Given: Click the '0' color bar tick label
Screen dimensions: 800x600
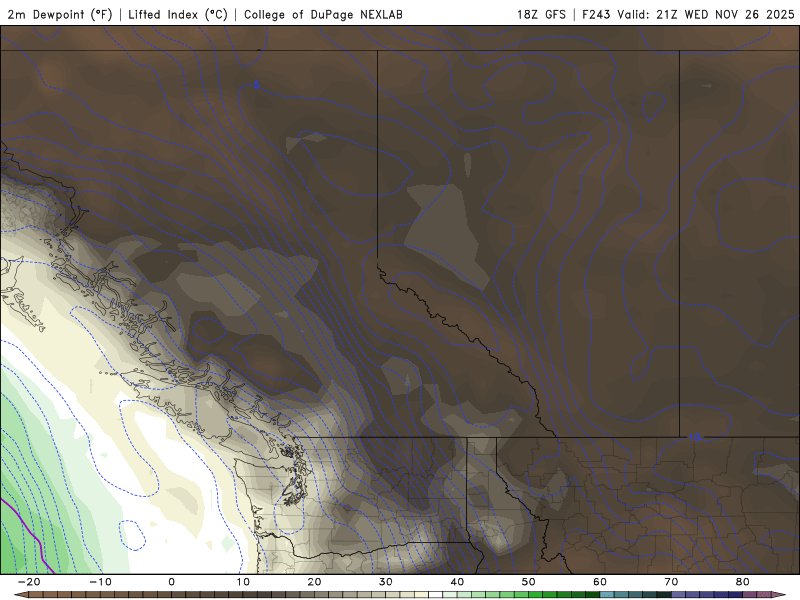Looking at the screenshot, I should [171, 582].
